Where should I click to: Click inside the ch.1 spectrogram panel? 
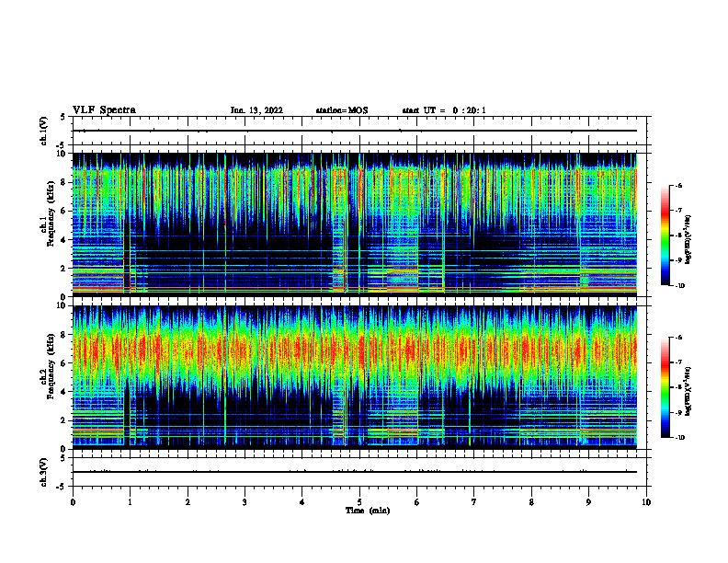coord(355,224)
